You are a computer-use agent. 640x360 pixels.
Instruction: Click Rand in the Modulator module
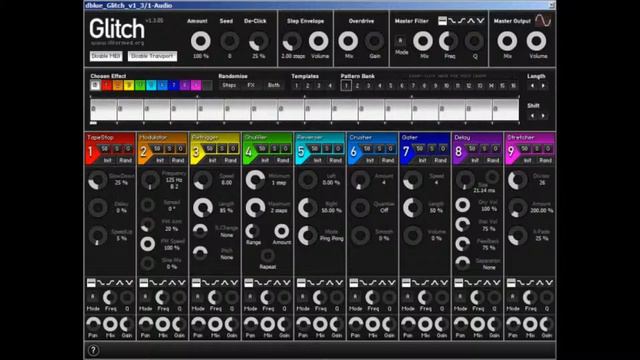[178, 160]
